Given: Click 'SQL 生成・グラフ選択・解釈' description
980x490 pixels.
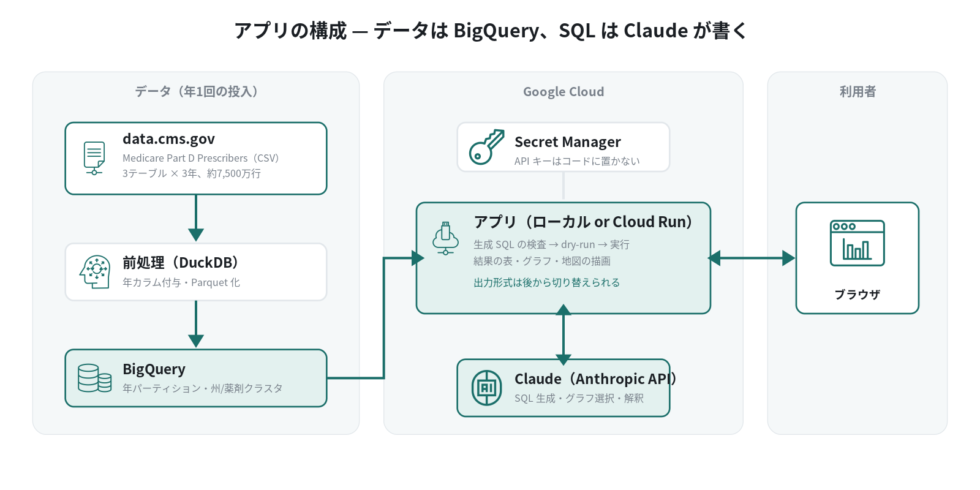Looking at the screenshot, I should coord(579,398).
